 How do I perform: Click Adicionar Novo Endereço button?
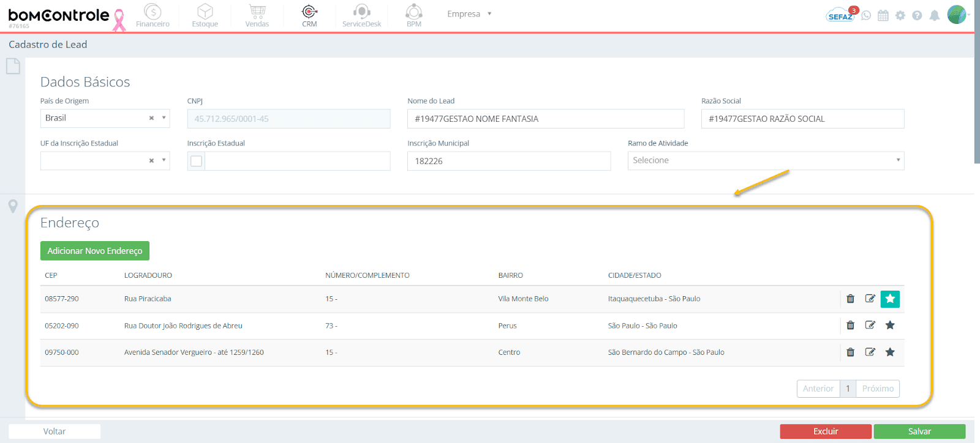pos(95,251)
